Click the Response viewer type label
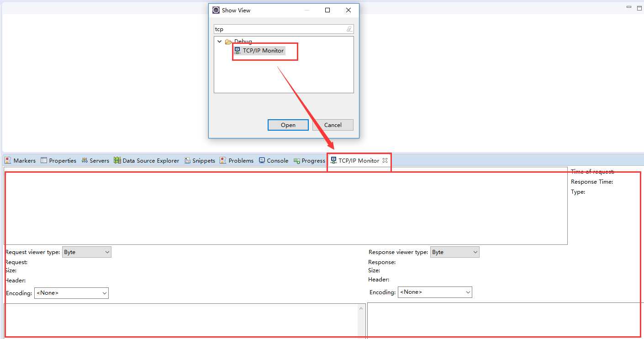This screenshot has width=644, height=339. click(x=398, y=252)
